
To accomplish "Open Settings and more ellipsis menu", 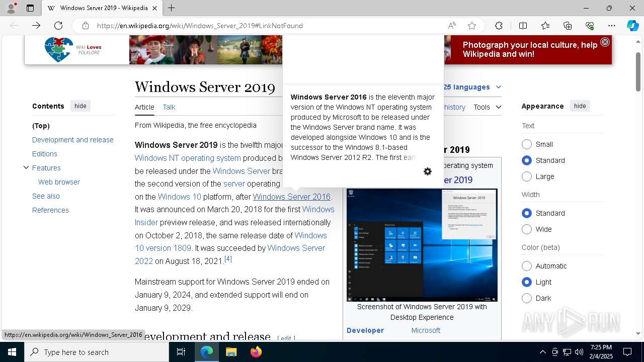I will click(612, 26).
